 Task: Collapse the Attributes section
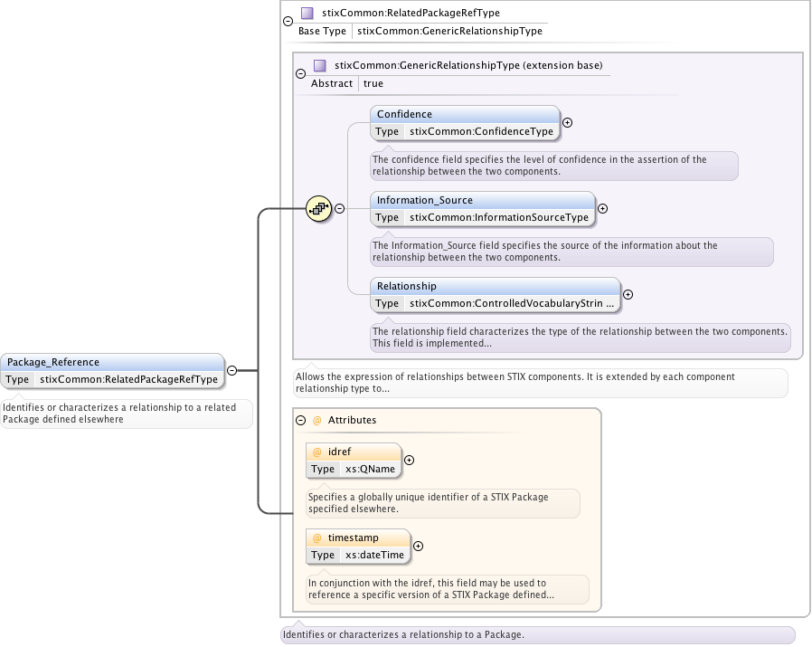(x=301, y=421)
